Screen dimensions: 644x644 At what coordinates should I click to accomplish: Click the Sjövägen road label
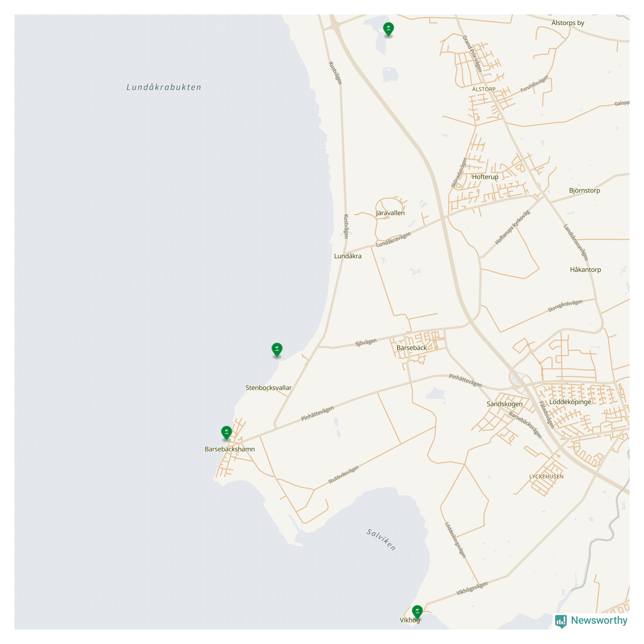366,343
